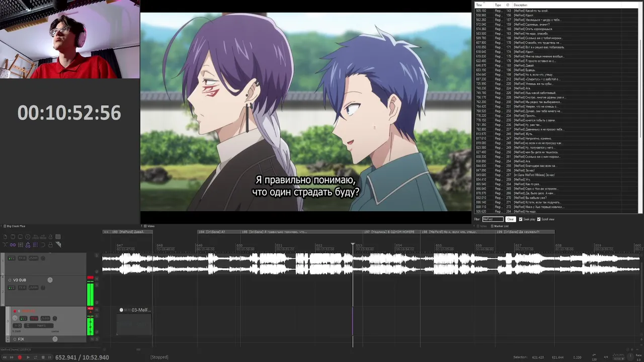Open FX chain of VO DUB track
Screen dimensions: 644x362
click(22, 288)
